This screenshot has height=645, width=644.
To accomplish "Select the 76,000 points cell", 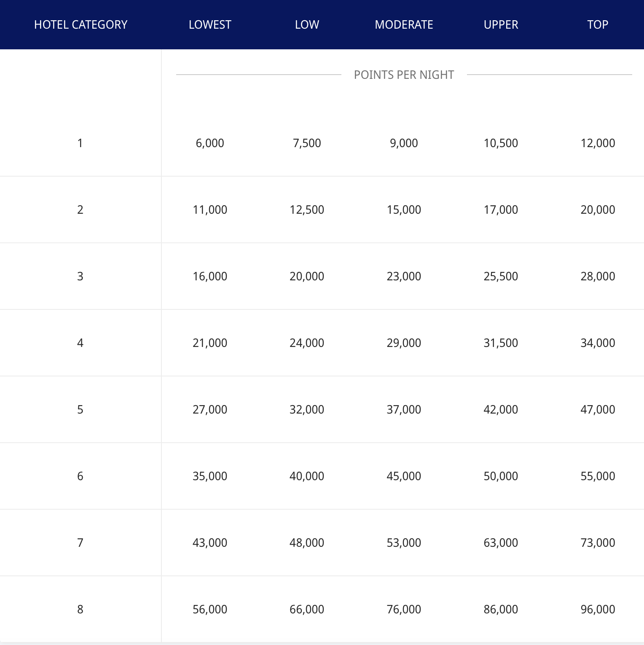I will coord(404,609).
